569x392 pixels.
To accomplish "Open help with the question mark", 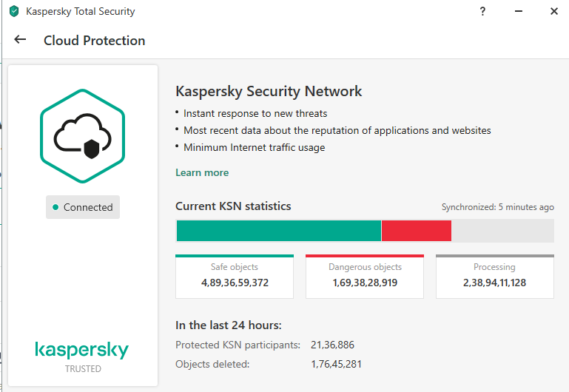I will (x=482, y=11).
